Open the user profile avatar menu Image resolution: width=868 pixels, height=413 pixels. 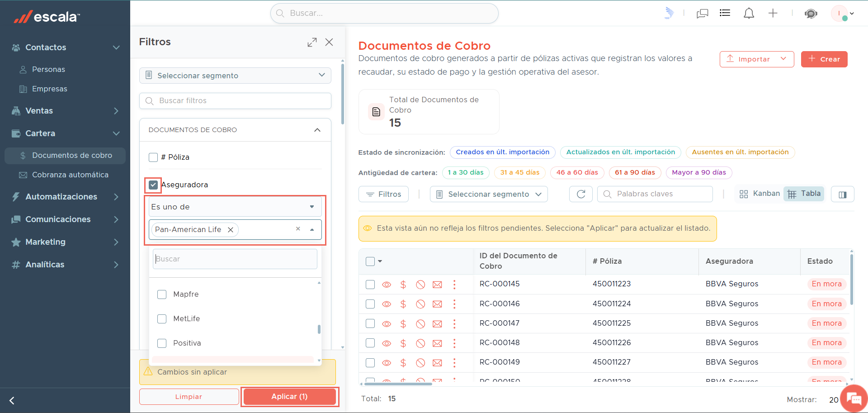point(842,14)
